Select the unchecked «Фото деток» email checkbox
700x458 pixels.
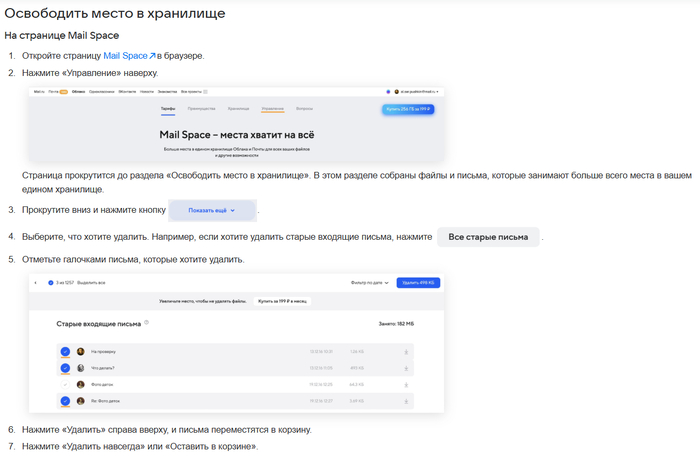[x=65, y=385]
